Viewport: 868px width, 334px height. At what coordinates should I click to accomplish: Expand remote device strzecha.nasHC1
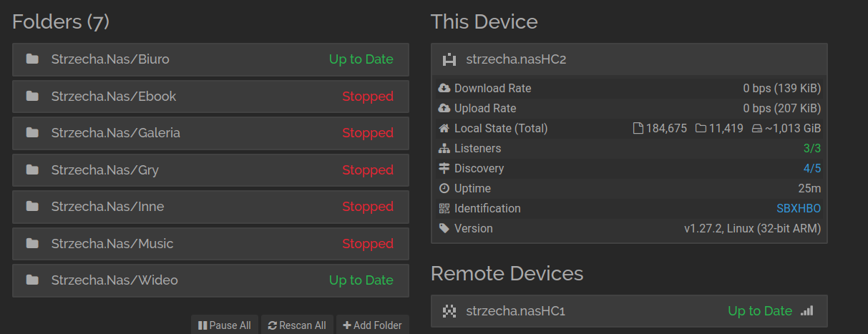tap(629, 311)
